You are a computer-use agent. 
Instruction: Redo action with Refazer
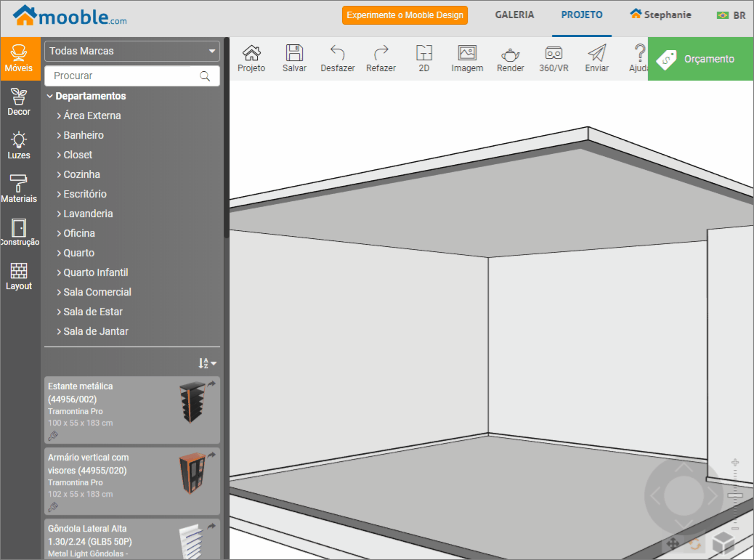click(x=381, y=59)
